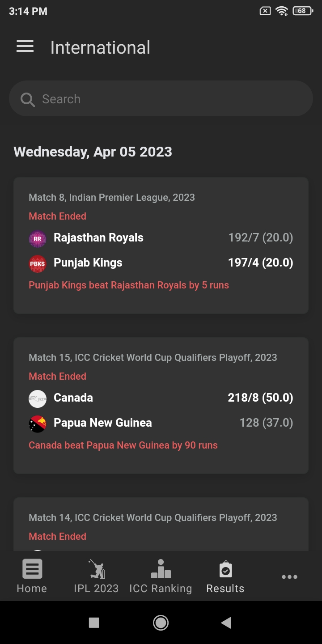This screenshot has height=644, width=322.
Task: Tap the search magnifier icon
Action: (27, 99)
